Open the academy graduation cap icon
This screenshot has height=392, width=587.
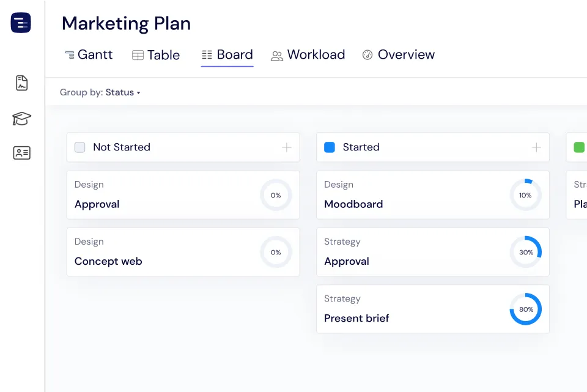pyautogui.click(x=21, y=119)
